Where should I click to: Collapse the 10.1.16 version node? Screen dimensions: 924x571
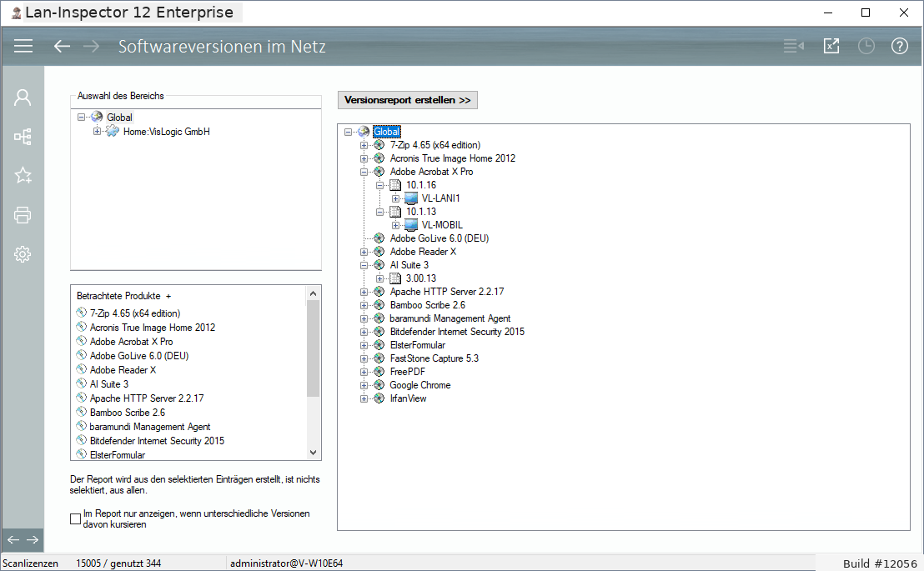[x=380, y=185]
